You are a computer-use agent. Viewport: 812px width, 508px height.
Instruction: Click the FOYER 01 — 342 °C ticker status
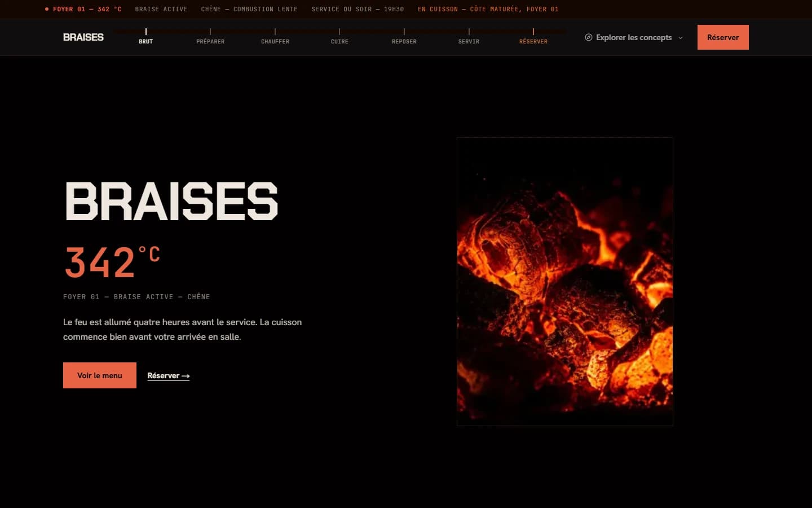(83, 9)
